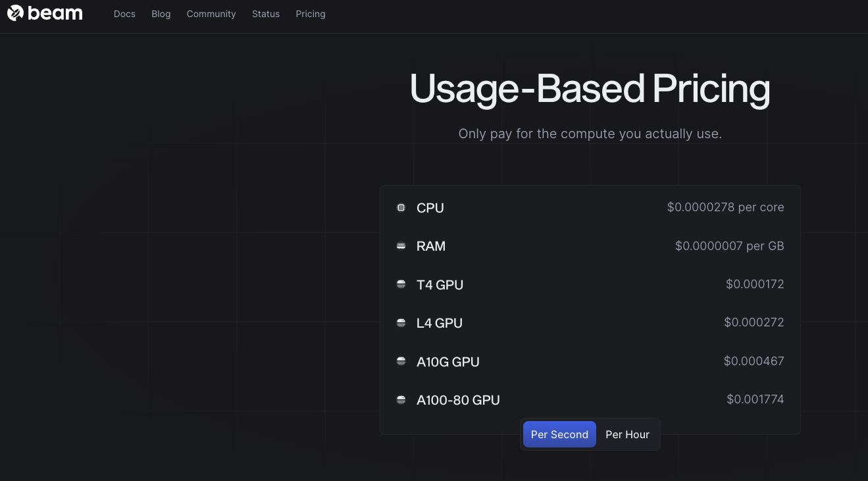868x481 pixels.
Task: Click the A10G GPU icon
Action: click(x=401, y=361)
